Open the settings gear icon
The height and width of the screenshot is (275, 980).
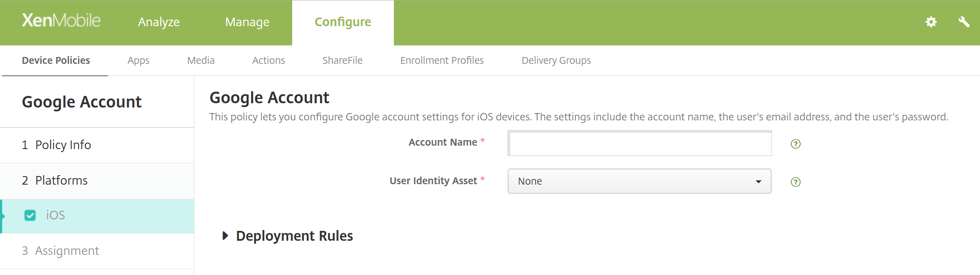931,22
